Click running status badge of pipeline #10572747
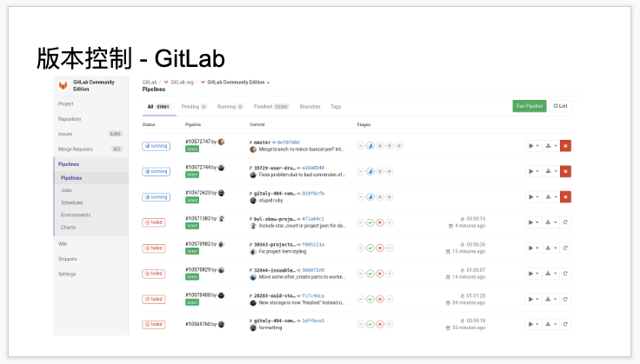This screenshot has height=364, width=640. click(156, 146)
